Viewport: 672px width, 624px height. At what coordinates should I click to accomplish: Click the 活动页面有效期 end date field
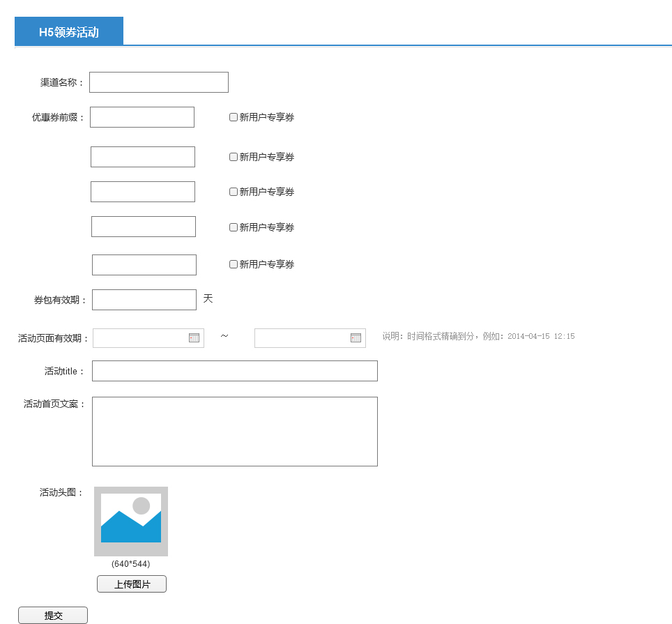pos(310,338)
